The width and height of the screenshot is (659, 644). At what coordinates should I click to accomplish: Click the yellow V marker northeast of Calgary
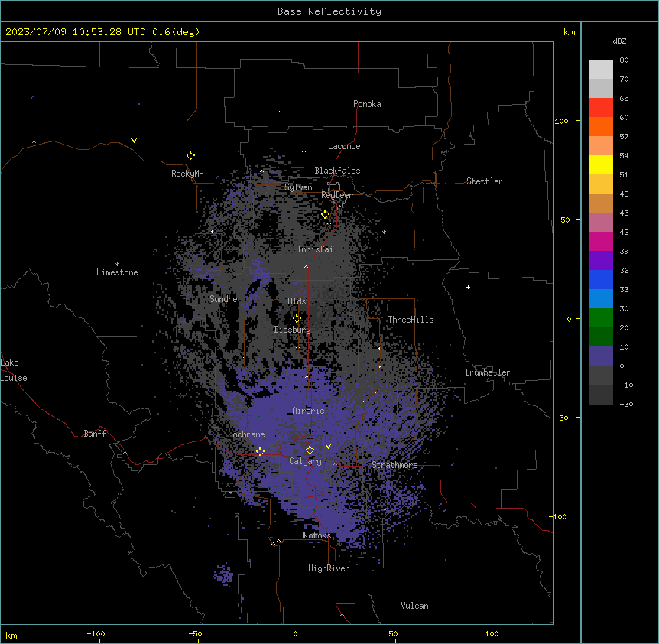pos(328,447)
